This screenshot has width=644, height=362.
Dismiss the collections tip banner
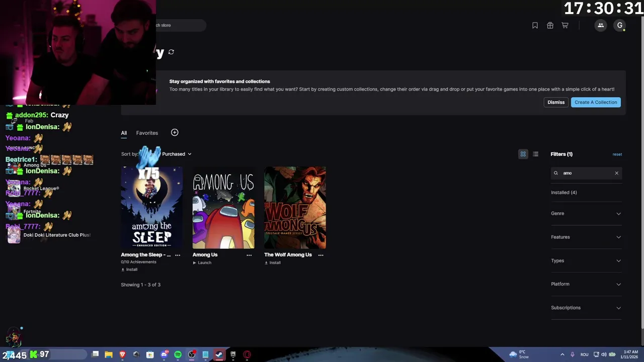pos(556,102)
